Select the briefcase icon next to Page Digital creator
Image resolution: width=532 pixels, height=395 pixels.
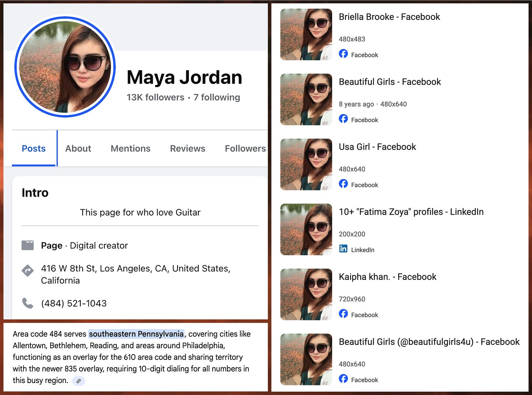[27, 245]
